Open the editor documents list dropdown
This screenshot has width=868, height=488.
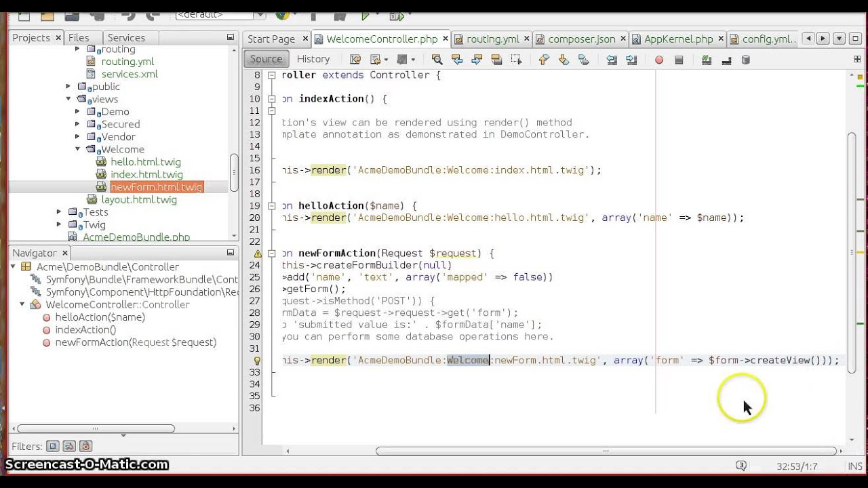pyautogui.click(x=840, y=39)
